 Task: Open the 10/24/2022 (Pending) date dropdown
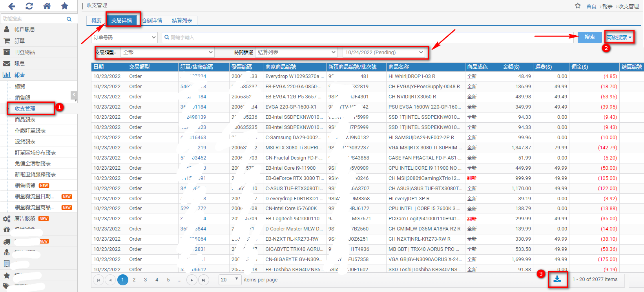[x=384, y=52]
